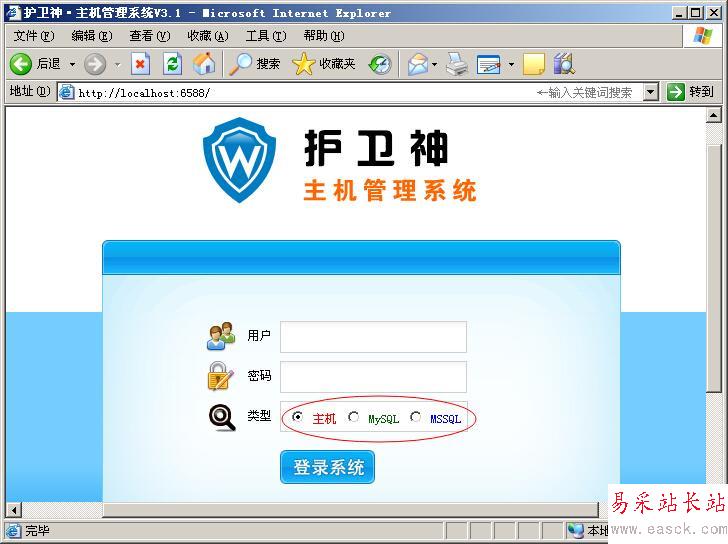Click the horizontal scrollbar left arrow
The width and height of the screenshot is (728, 544).
[x=14, y=510]
